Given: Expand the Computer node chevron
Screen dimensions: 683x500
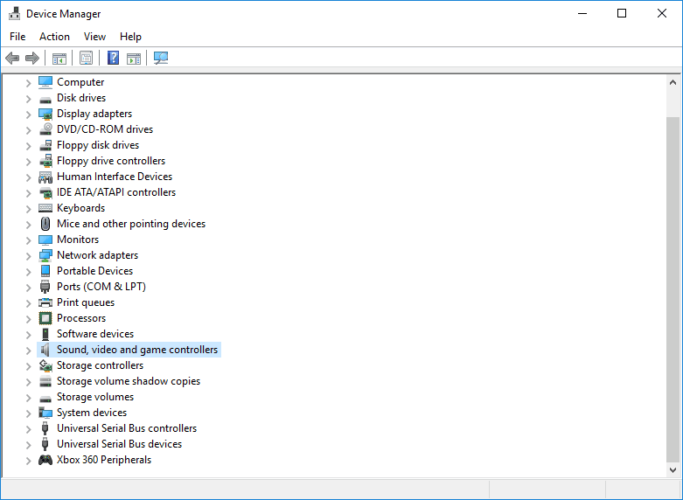Looking at the screenshot, I should (28, 83).
